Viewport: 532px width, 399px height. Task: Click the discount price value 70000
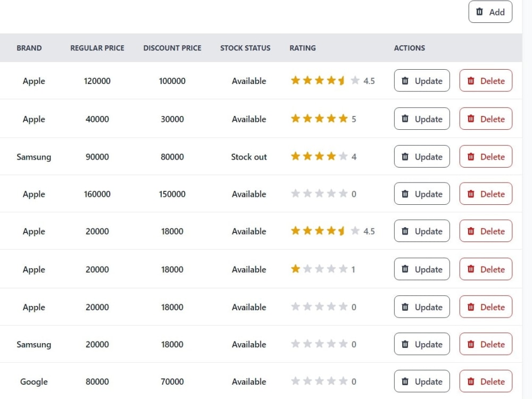click(x=172, y=381)
